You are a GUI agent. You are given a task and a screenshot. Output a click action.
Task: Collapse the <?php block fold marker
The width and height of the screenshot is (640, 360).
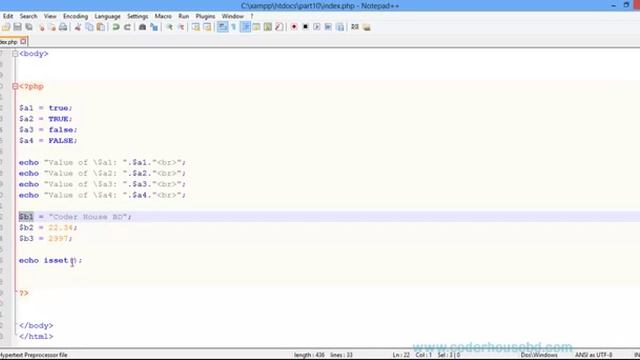pos(15,87)
